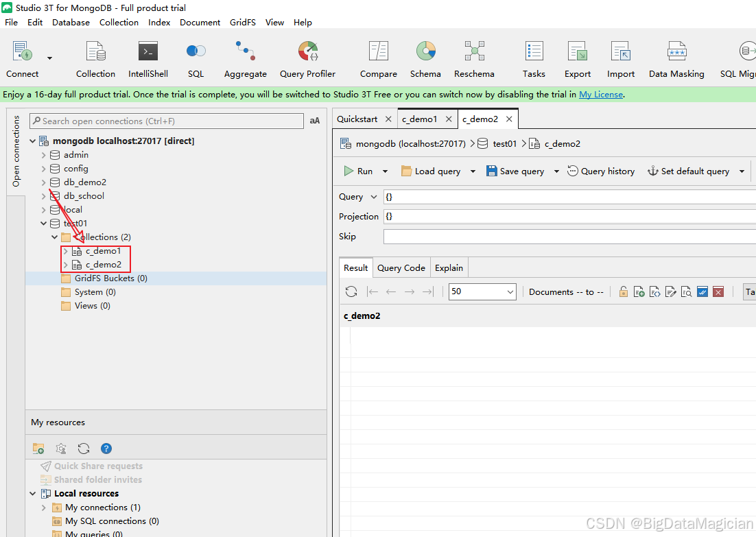This screenshot has height=537, width=756.
Task: Open the SQL query tool
Action: click(196, 60)
